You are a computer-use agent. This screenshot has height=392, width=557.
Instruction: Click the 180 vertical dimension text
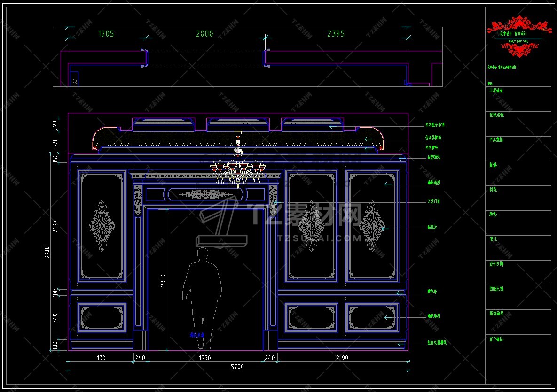[55, 345]
